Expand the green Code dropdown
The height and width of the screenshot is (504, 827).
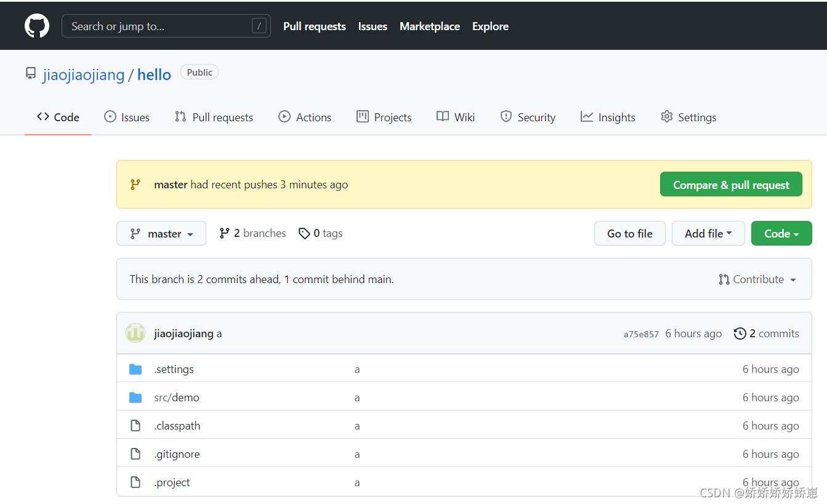click(x=781, y=233)
